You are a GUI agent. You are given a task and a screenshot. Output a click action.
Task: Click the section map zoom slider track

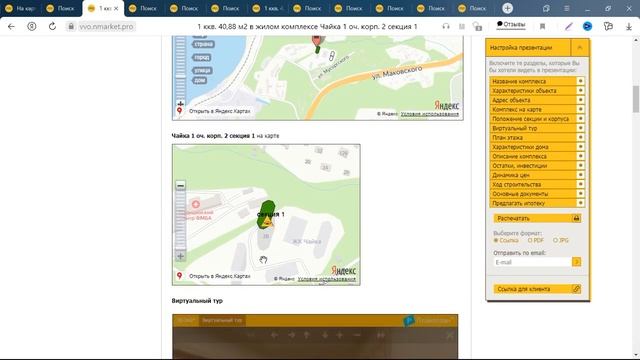point(180,221)
